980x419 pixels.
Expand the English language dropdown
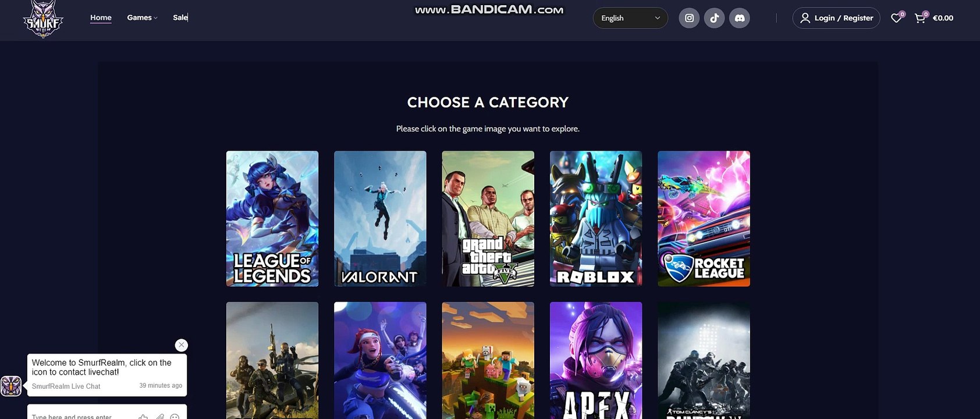(630, 18)
